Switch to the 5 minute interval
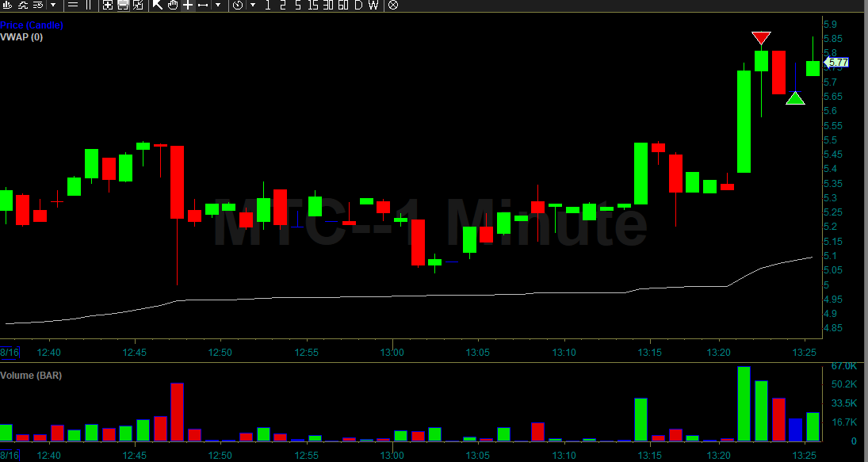868x462 pixels. (298, 5)
